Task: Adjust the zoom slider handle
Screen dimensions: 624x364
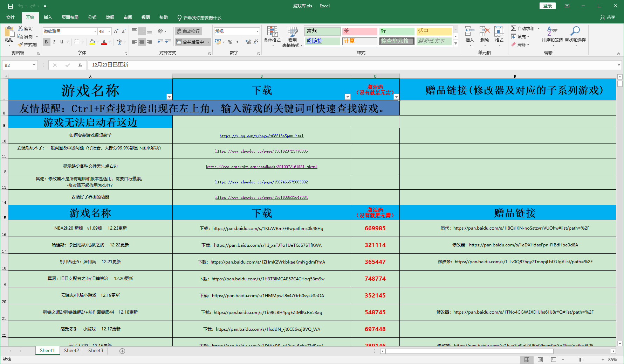Action: 580,360
